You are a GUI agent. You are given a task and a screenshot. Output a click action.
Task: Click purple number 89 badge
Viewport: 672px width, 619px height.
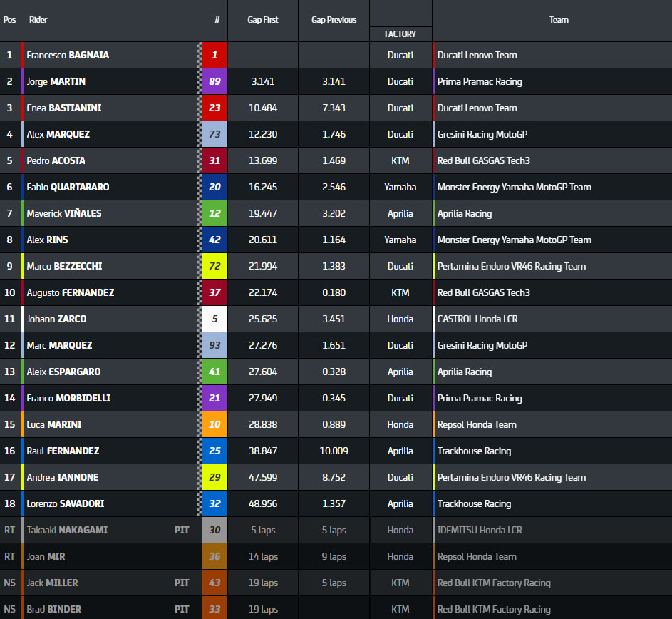tap(214, 81)
